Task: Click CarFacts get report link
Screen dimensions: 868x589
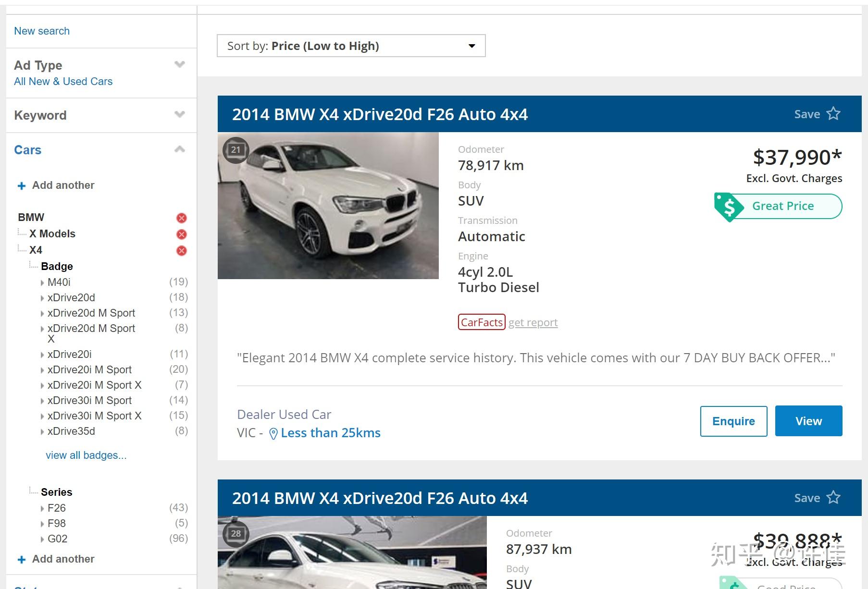Action: (533, 322)
